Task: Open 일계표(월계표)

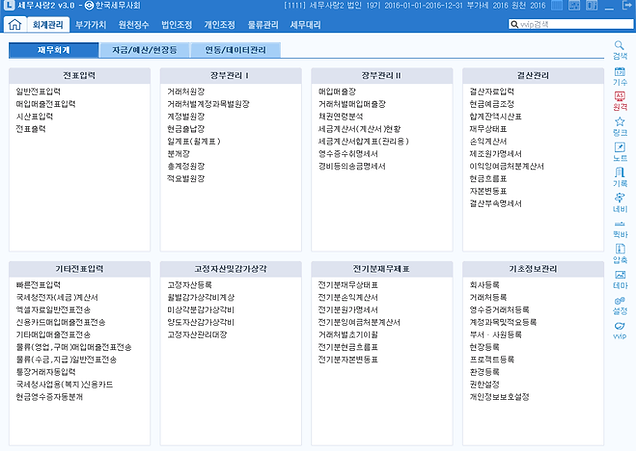Action: pos(194,142)
